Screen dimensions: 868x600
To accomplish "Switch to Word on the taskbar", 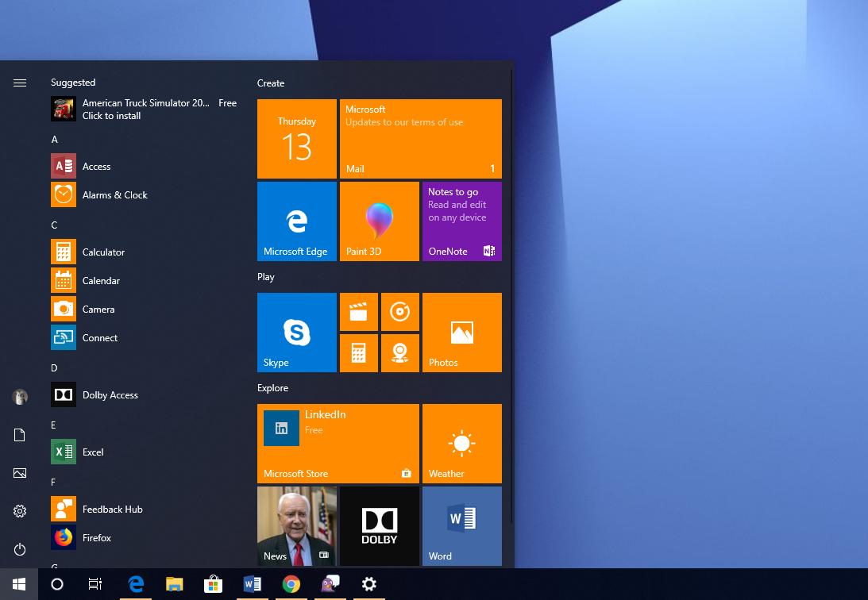I will point(253,584).
